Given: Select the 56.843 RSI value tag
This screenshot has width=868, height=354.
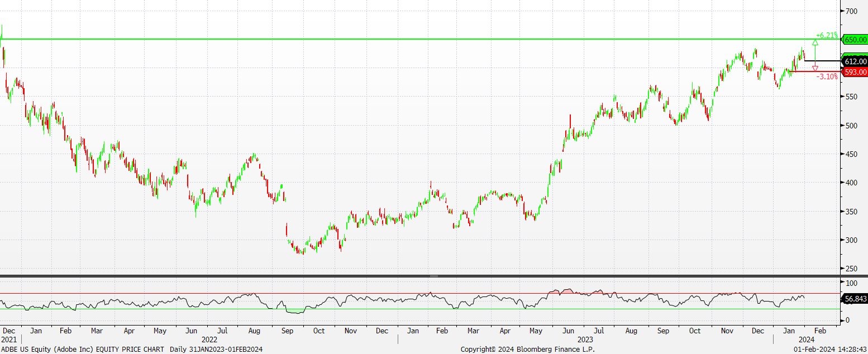Looking at the screenshot, I should coord(855,299).
